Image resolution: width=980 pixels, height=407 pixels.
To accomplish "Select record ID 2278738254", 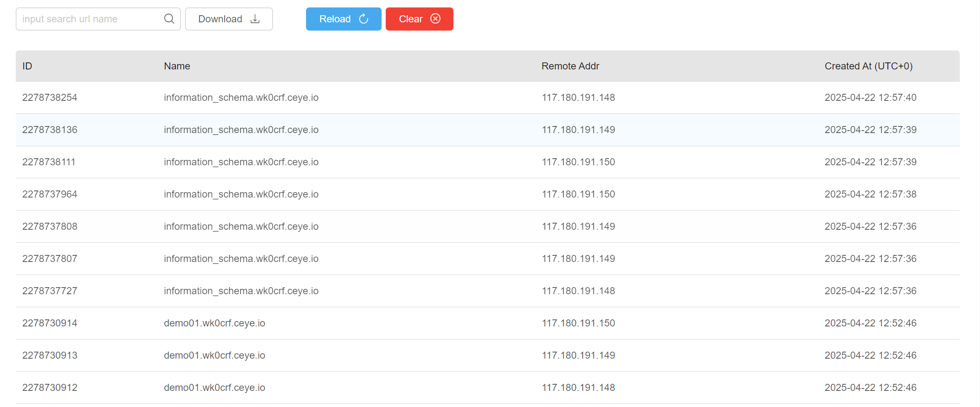I will [50, 98].
